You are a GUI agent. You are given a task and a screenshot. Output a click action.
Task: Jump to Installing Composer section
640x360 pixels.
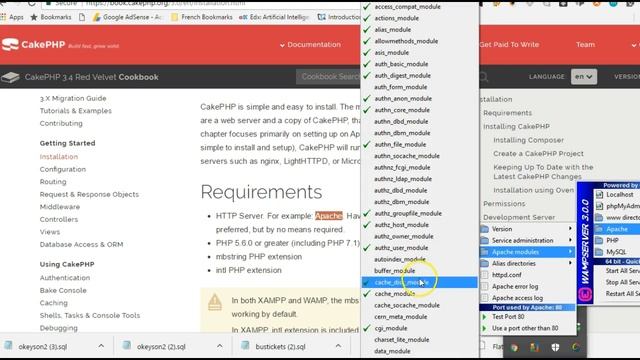[529, 140]
